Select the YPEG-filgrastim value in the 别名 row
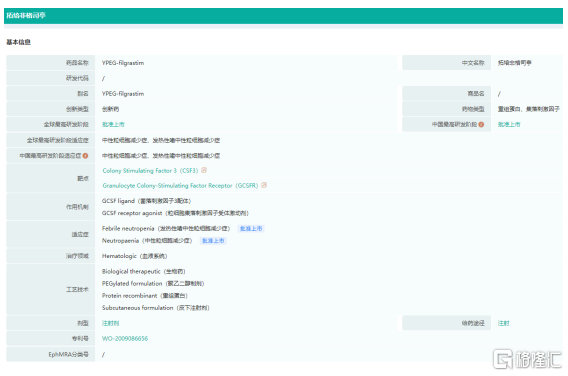Image resolution: width=568 pixels, height=376 pixels. 123,93
